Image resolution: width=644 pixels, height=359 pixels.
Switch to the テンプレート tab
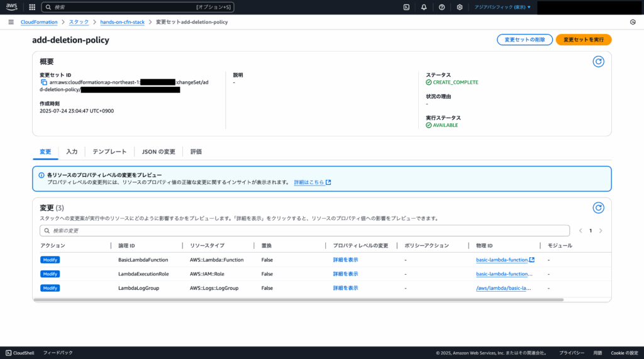pyautogui.click(x=109, y=152)
